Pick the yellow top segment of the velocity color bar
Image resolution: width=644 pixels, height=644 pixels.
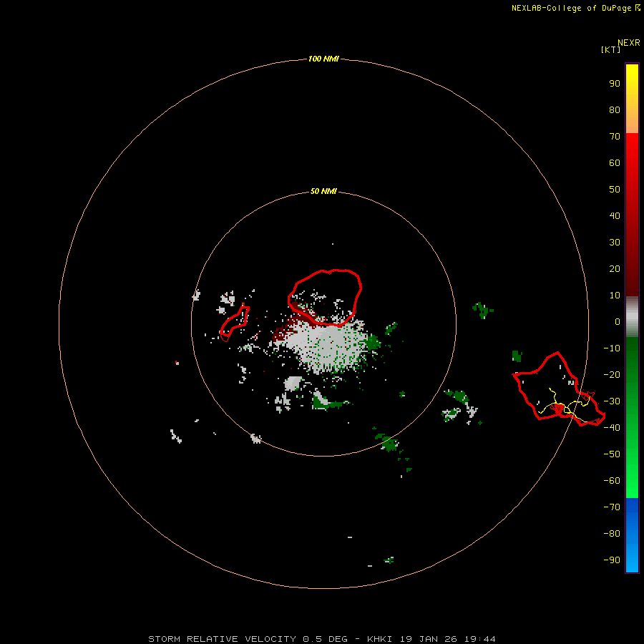[632, 99]
